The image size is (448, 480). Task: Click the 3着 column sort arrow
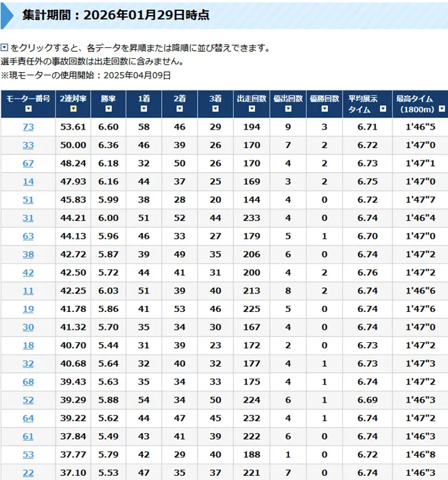click(x=215, y=109)
